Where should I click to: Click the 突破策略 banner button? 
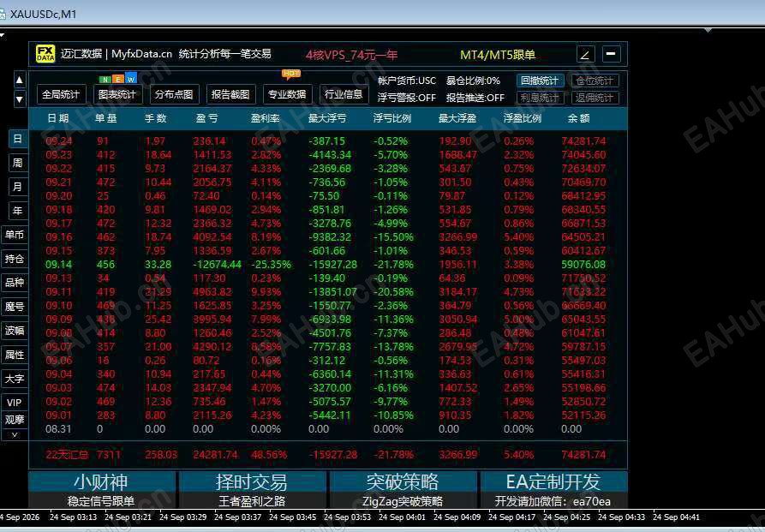tap(403, 490)
